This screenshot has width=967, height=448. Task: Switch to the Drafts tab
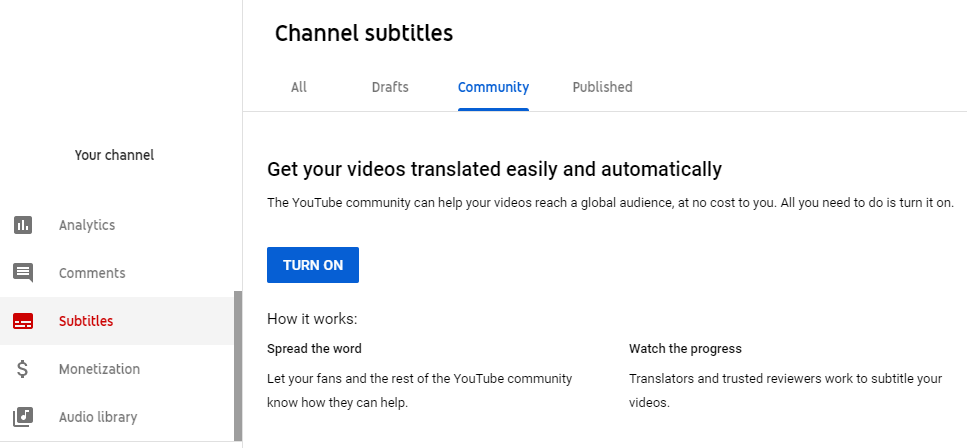[x=390, y=87]
